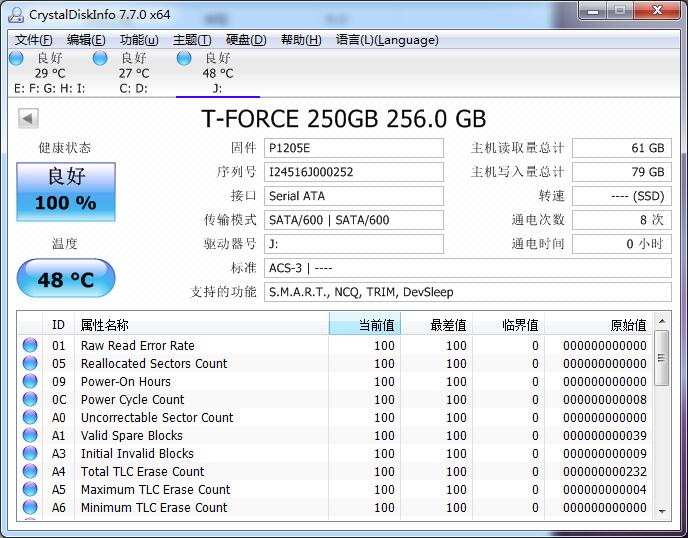688x538 pixels.
Task: Click the 标准 field showing ACS-3
Action: coord(468,268)
